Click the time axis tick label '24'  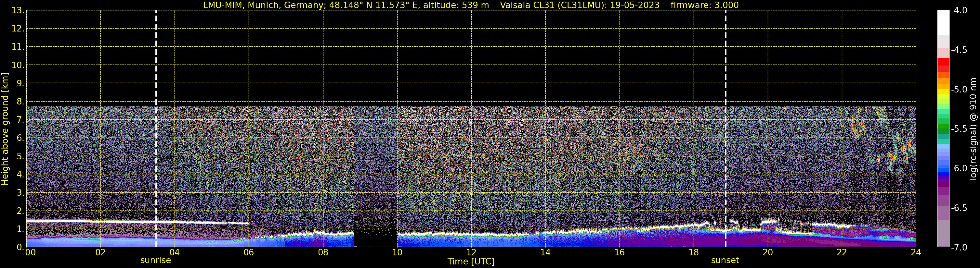(x=916, y=253)
